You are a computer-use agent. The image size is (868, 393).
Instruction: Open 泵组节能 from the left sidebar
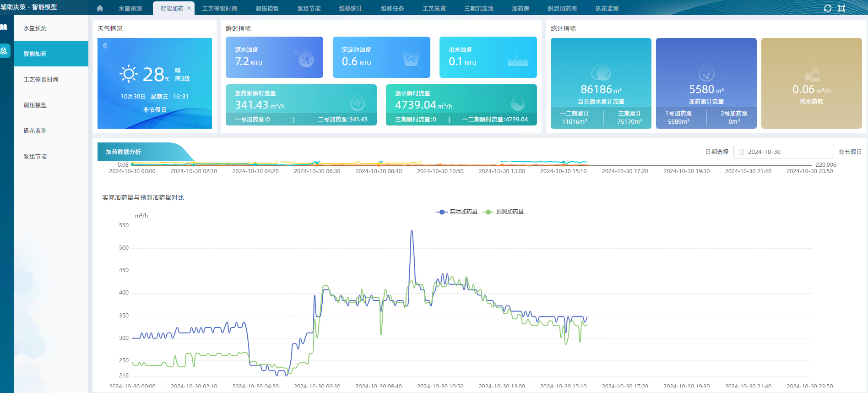(x=35, y=157)
